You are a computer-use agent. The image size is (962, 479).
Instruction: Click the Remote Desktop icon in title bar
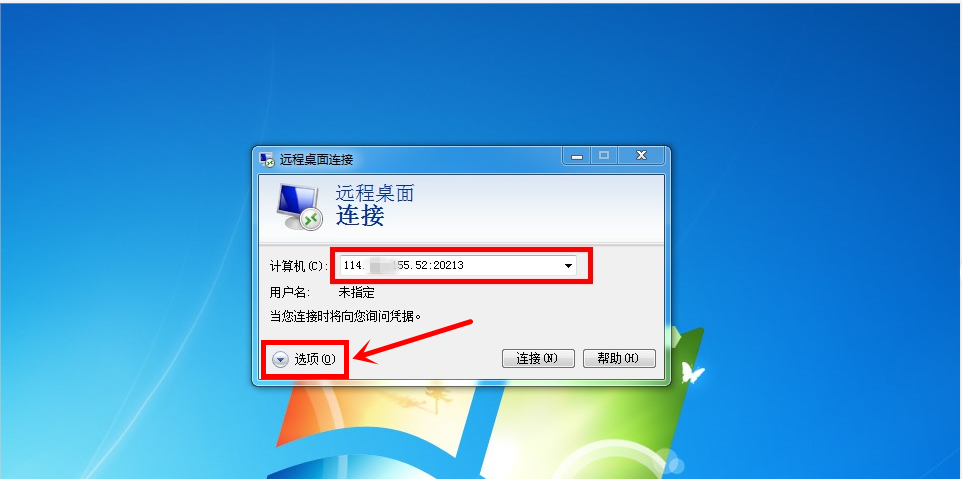tap(266, 159)
